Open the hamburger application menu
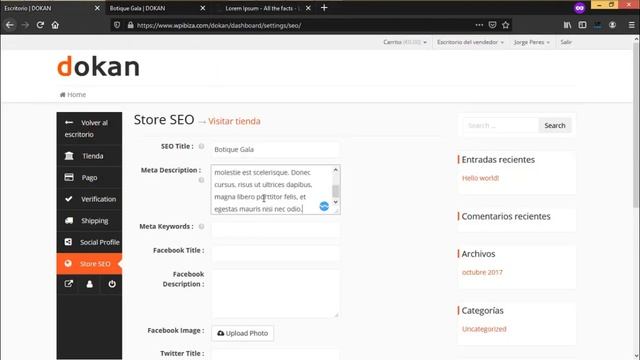The width and height of the screenshot is (640, 360). [631, 25]
